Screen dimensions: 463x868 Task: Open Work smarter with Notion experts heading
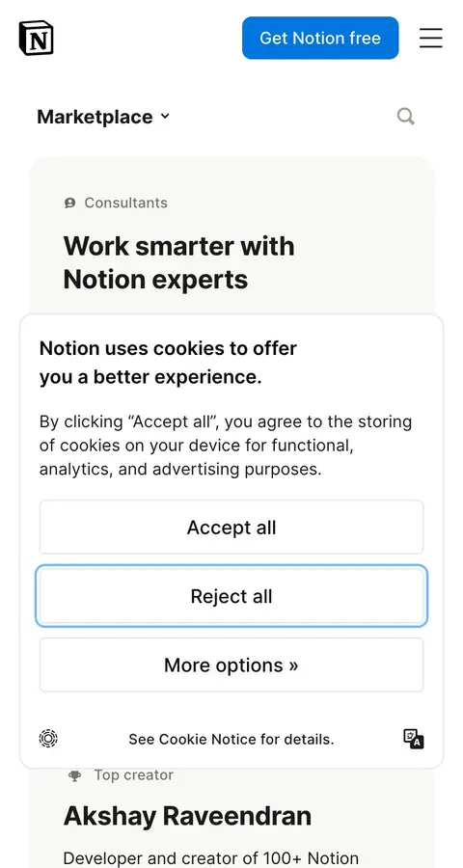click(x=178, y=263)
